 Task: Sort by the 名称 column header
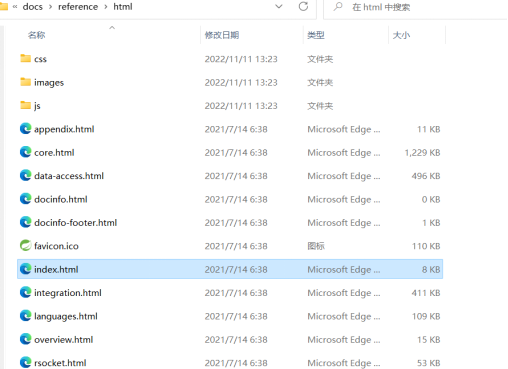click(37, 35)
